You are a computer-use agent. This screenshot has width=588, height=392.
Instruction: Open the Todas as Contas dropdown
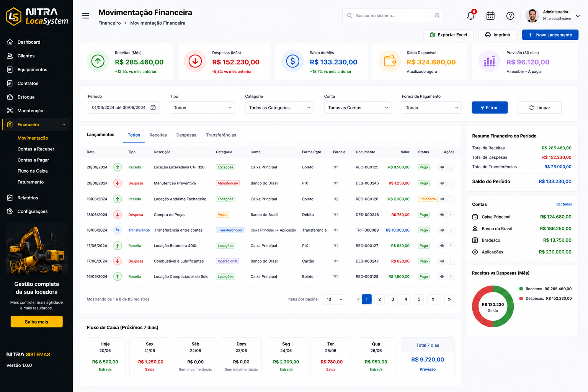click(358, 108)
